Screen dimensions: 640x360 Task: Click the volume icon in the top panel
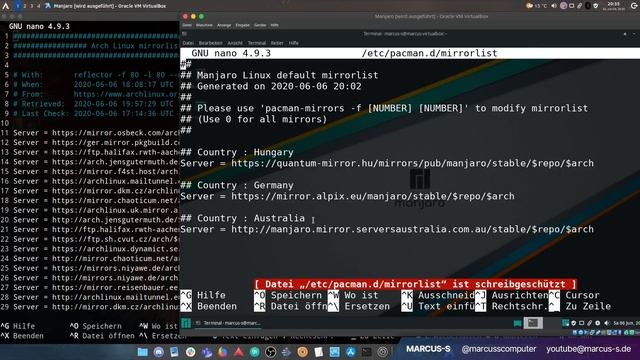(x=554, y=6)
